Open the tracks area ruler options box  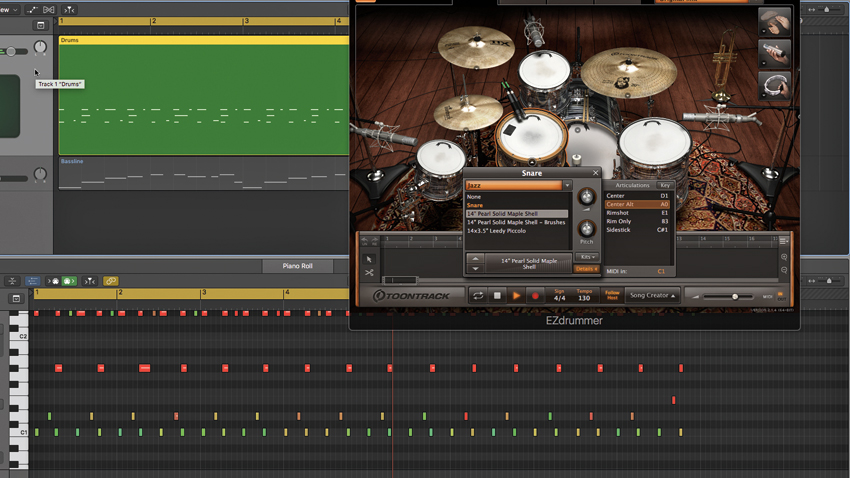(41, 25)
